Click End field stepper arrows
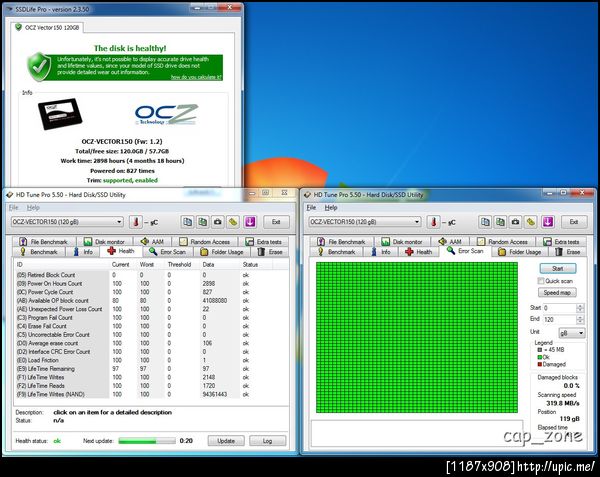The height and width of the screenshot is (477, 600). click(580, 319)
